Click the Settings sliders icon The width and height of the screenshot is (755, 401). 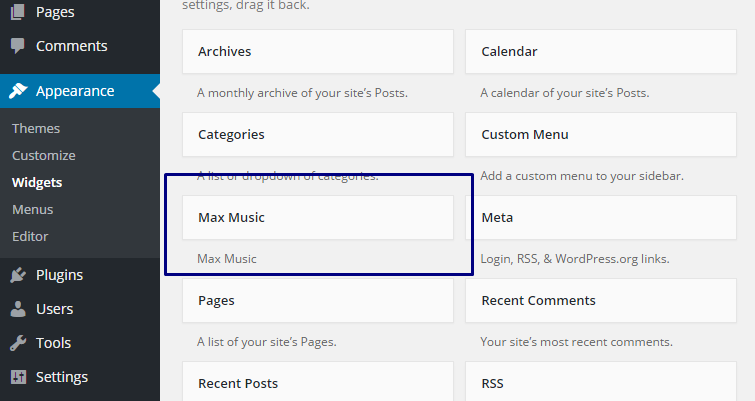pyautogui.click(x=18, y=377)
